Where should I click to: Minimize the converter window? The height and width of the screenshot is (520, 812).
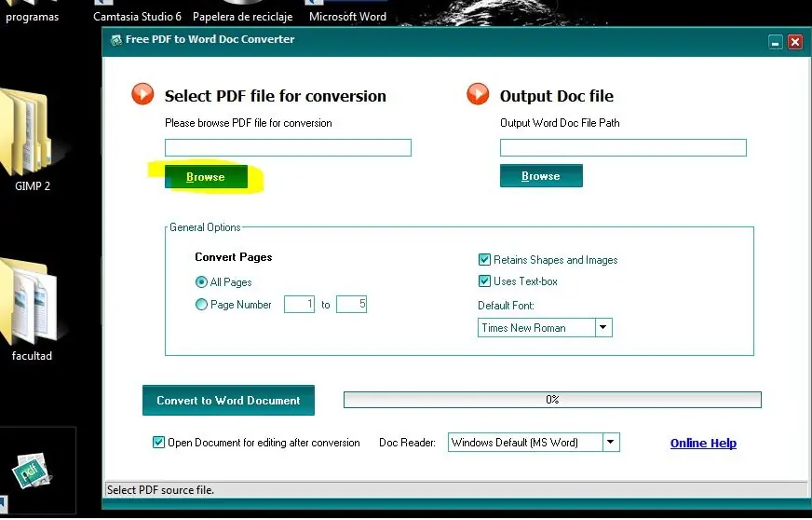tap(775, 42)
